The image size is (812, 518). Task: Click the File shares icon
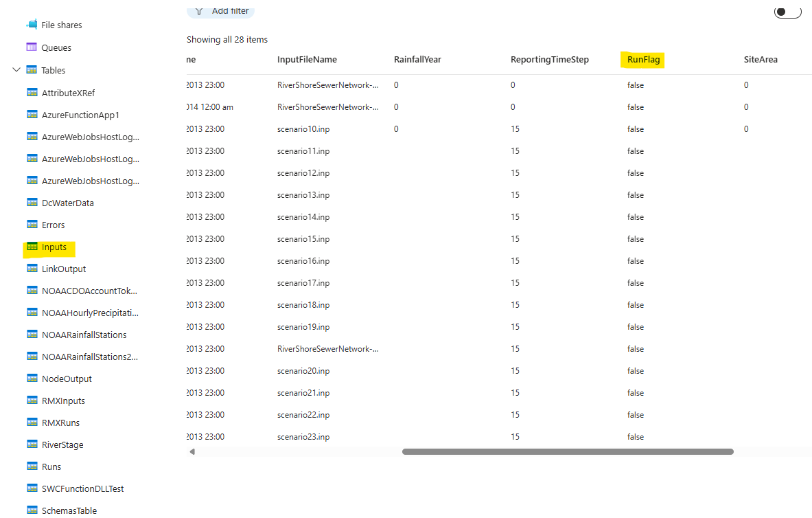[32, 24]
